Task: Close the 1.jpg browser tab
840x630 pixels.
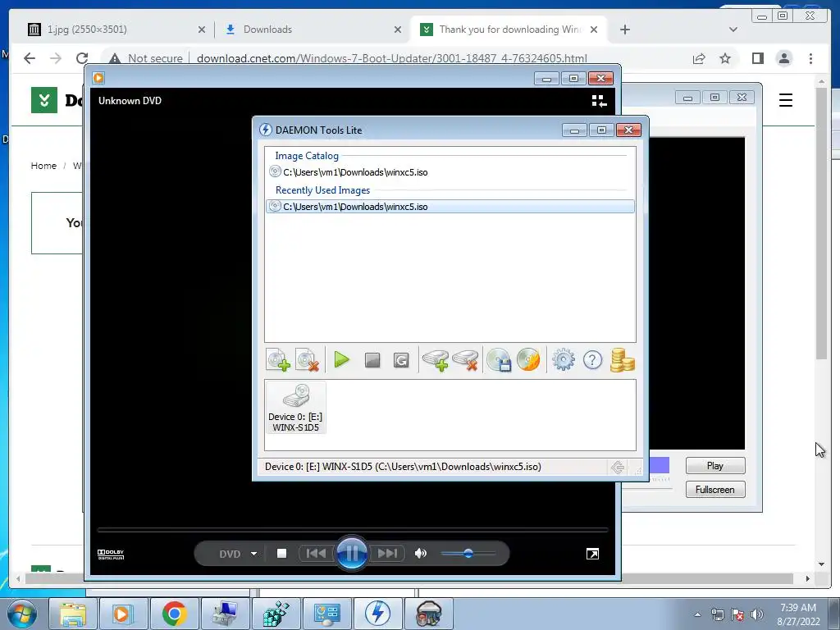Action: point(202,30)
